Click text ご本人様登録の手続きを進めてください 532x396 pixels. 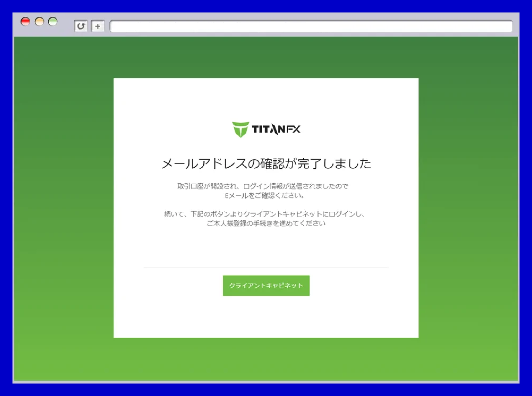266,223
